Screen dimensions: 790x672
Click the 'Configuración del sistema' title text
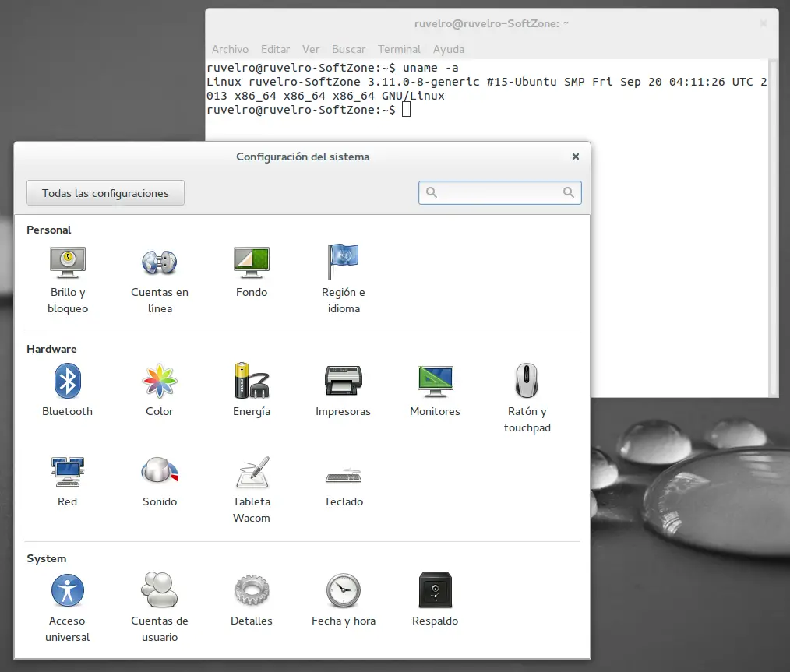point(303,157)
